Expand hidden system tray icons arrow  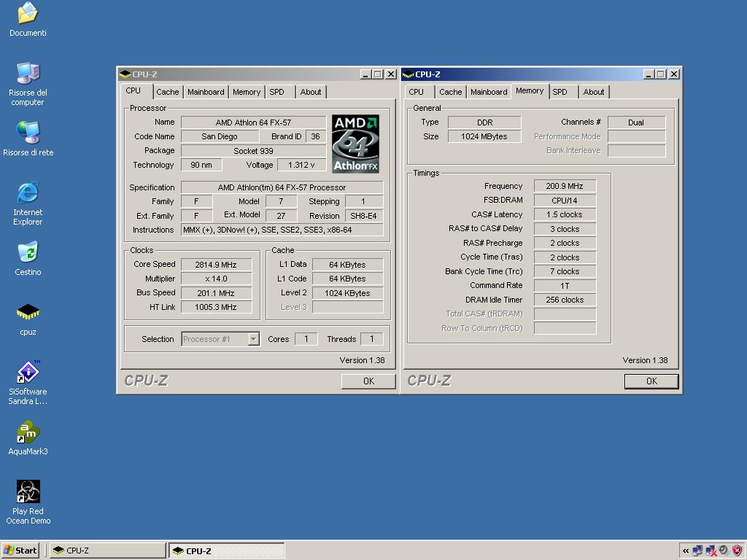click(x=686, y=551)
